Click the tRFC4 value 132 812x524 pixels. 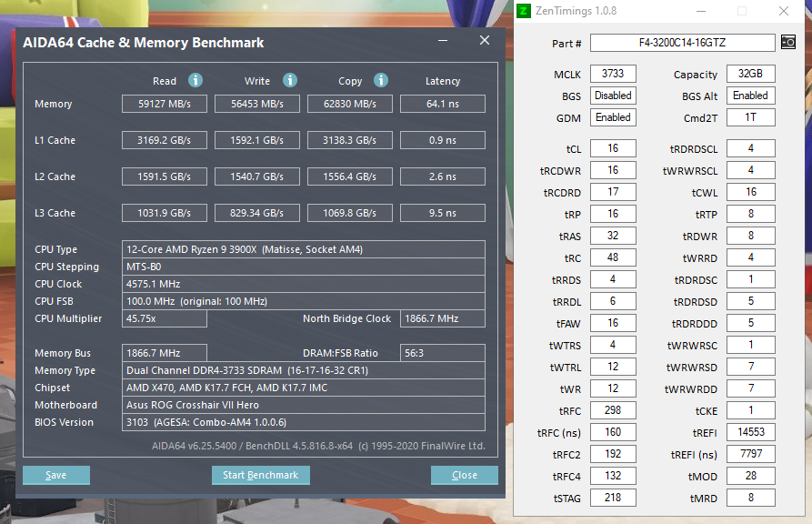[613, 475]
